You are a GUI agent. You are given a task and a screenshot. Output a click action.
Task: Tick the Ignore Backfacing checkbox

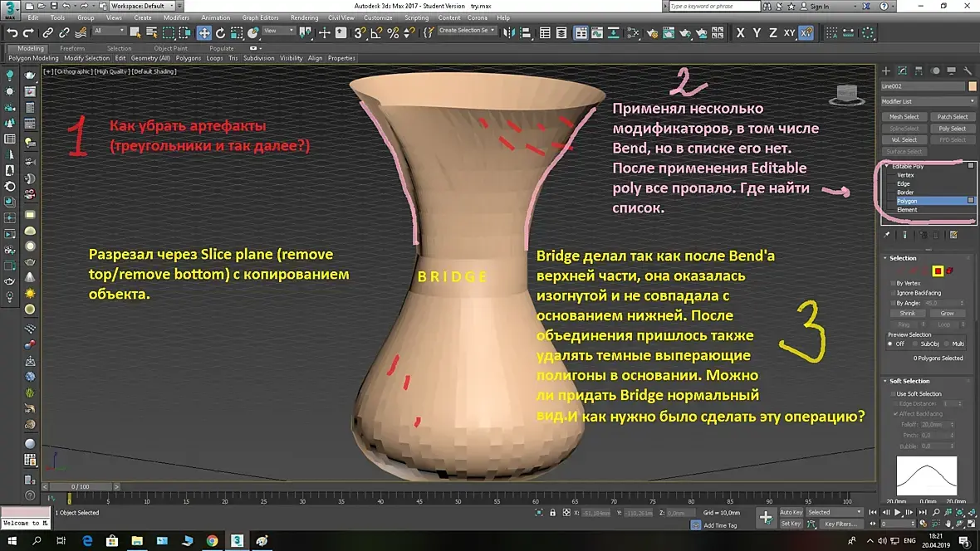[x=892, y=293]
